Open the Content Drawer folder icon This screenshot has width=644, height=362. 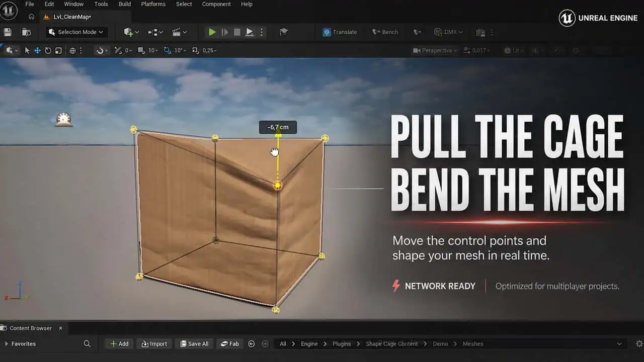26,32
